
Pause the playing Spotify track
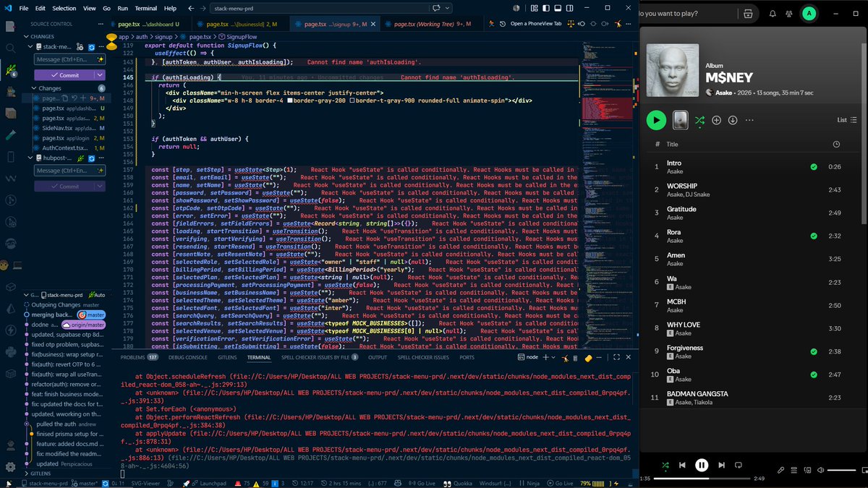702,465
